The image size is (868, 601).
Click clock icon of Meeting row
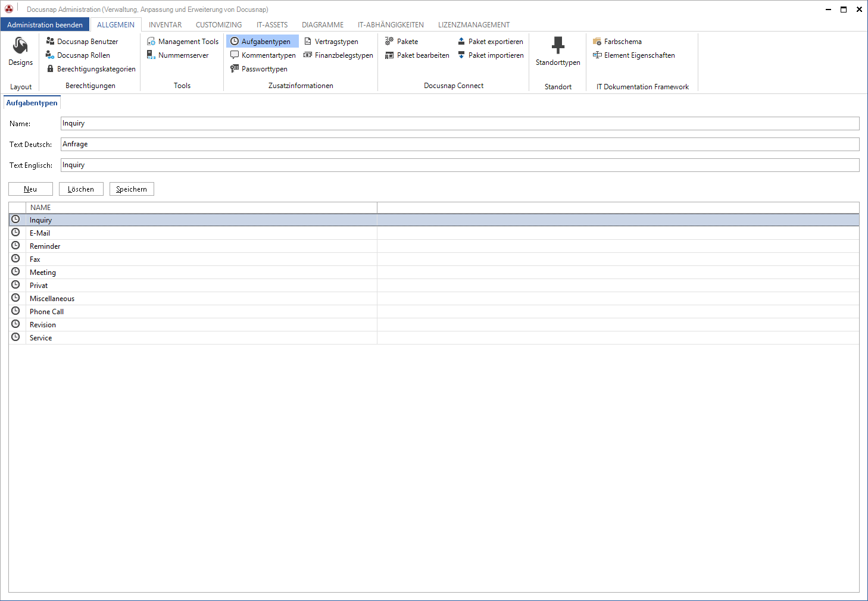(16, 272)
